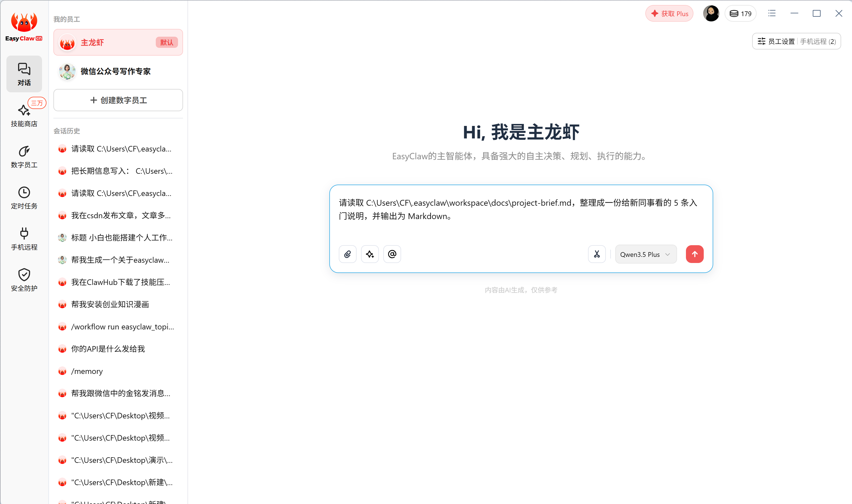
Task: Click the 三万 badge on skill store
Action: click(37, 103)
